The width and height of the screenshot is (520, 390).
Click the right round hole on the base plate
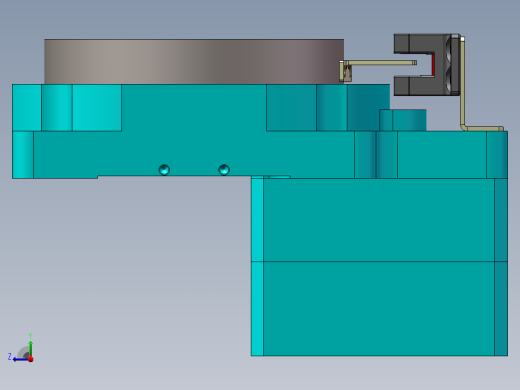pos(224,170)
